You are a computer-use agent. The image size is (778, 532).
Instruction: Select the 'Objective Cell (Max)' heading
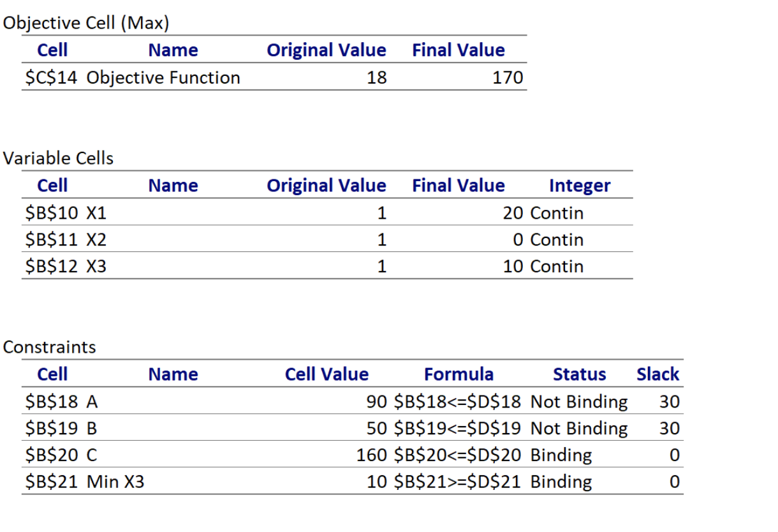click(86, 23)
